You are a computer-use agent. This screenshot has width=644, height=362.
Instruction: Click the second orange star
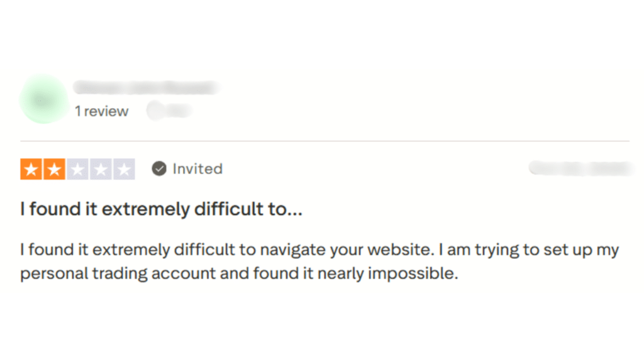pyautogui.click(x=53, y=169)
